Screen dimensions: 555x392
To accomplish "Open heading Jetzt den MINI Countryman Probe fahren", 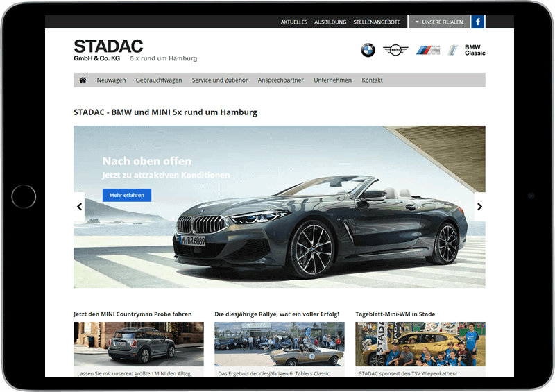I will click(133, 314).
